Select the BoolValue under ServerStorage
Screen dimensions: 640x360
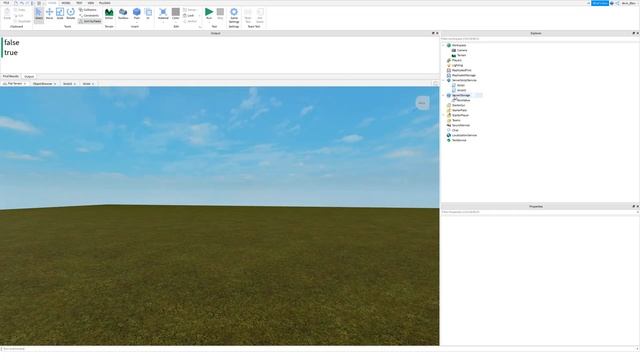[x=463, y=100]
